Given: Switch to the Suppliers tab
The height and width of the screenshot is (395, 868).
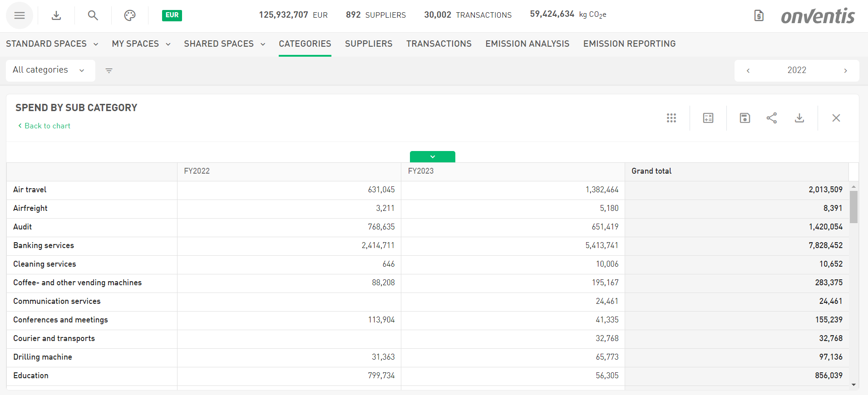Looking at the screenshot, I should pos(368,44).
